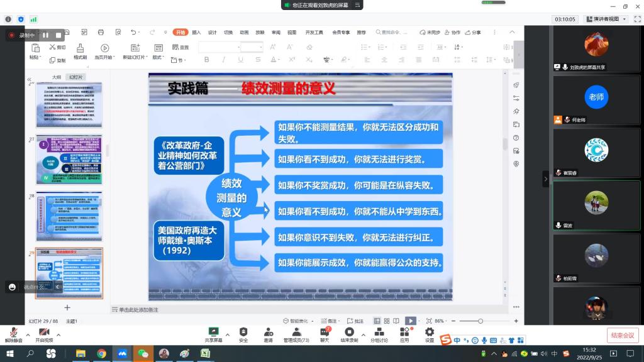Image resolution: width=644 pixels, height=362 pixels.
Task: Open 分组讨论 breakout rooms
Action: click(x=378, y=332)
